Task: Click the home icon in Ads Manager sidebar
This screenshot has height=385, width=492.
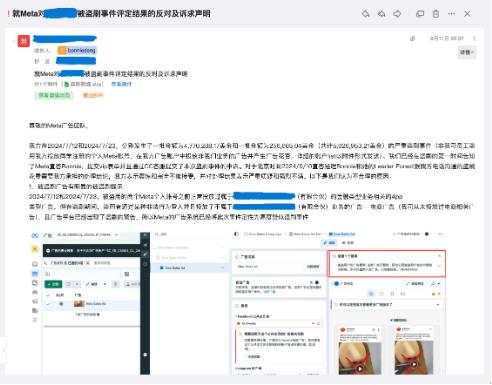Action: pyautogui.click(x=35, y=264)
